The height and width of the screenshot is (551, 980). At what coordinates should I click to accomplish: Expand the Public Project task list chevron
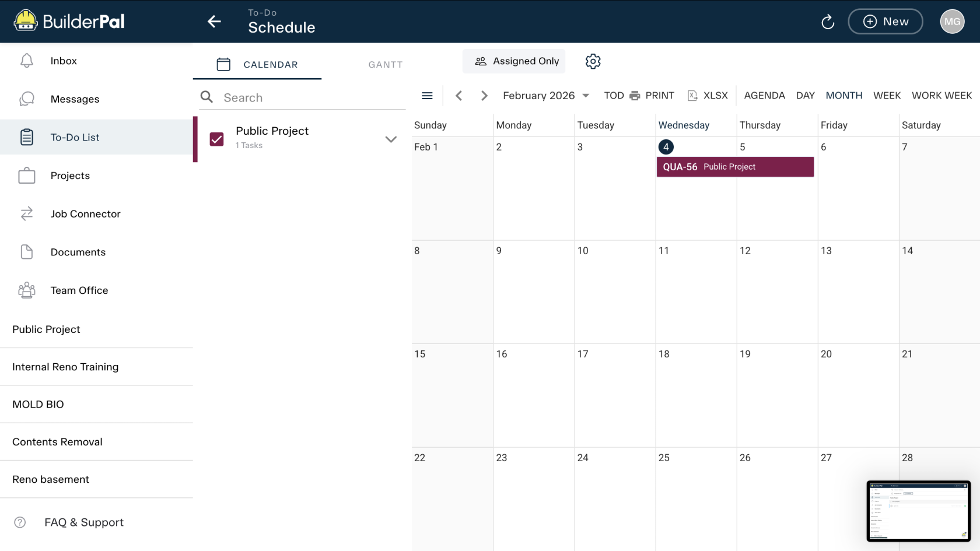click(391, 139)
